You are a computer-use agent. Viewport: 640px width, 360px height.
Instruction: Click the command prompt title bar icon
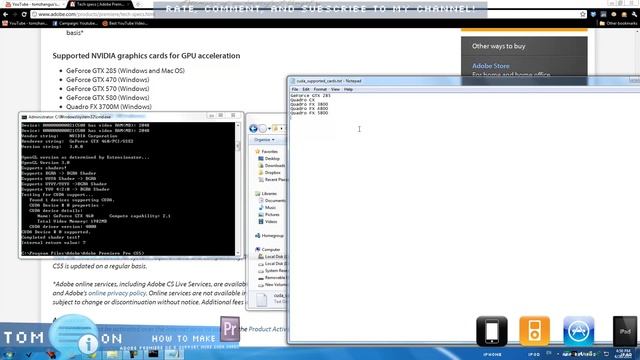click(24, 117)
